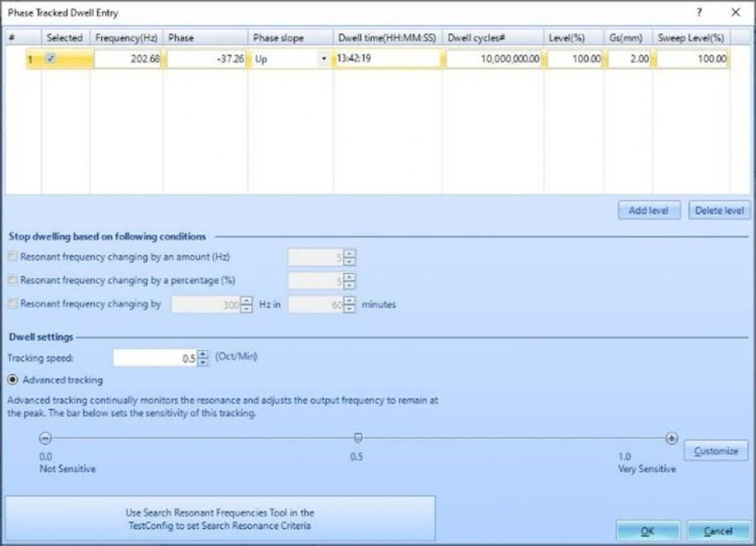The height and width of the screenshot is (546, 756).
Task: Uncheck the Selected checkbox in row 1
Action: (52, 59)
